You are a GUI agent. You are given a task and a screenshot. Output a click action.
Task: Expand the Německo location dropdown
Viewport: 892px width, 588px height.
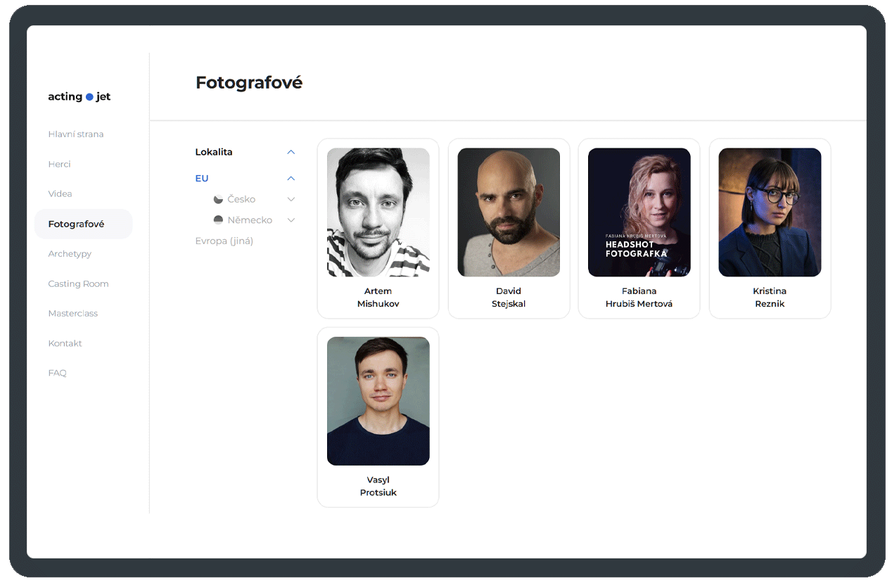pos(291,220)
